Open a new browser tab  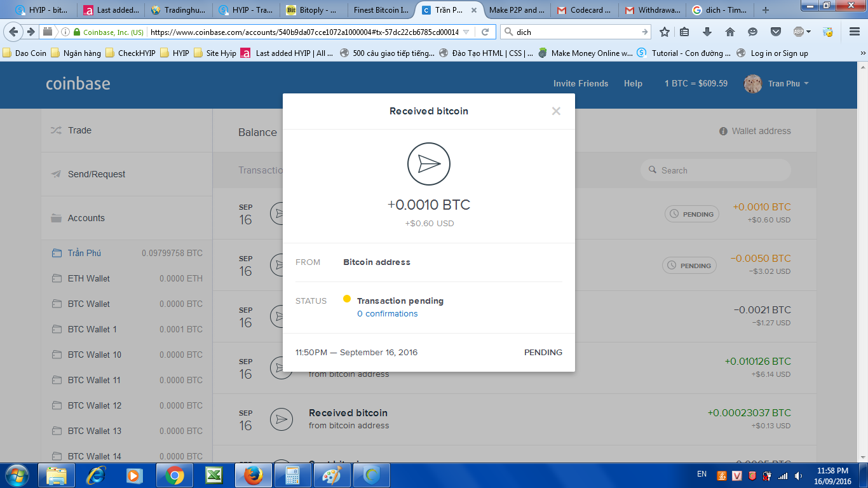pyautogui.click(x=765, y=10)
